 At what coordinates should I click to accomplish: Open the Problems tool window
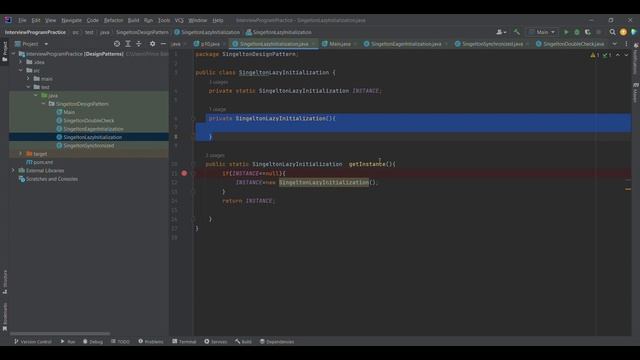151,342
